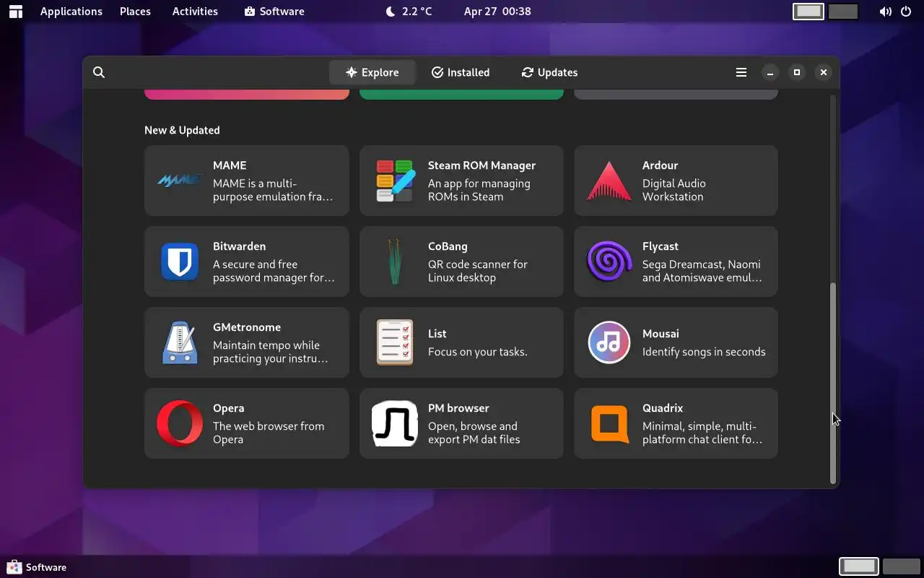This screenshot has height=578, width=924.
Task: Select the Ardour red triangle icon
Action: [609, 181]
